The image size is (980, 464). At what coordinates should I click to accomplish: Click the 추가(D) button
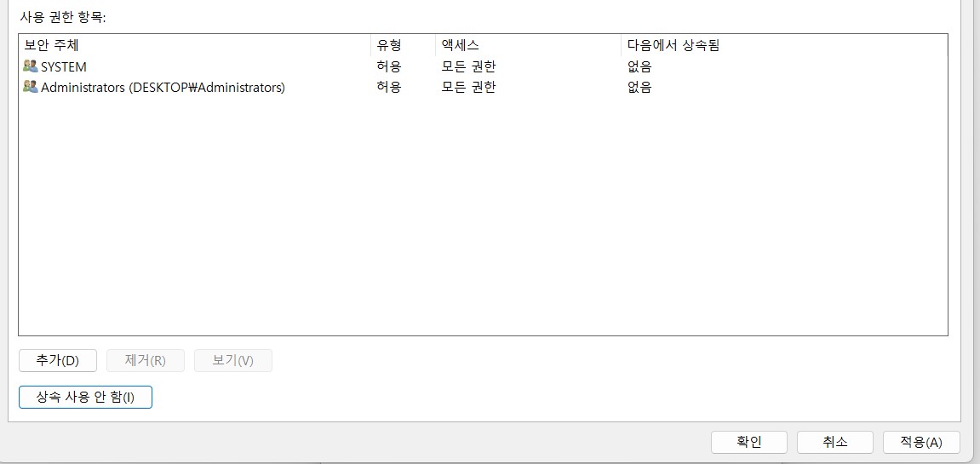58,361
